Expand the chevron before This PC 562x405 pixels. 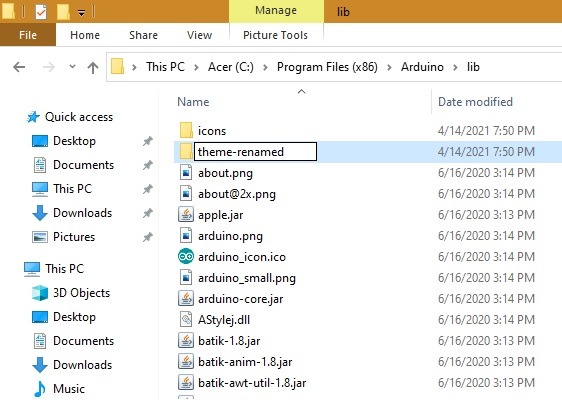134,67
